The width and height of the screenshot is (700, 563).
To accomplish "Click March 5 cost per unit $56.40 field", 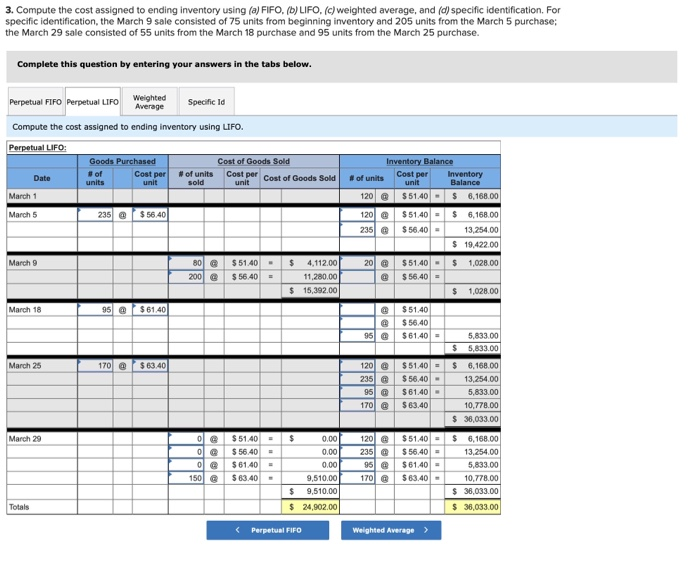I will (x=150, y=215).
